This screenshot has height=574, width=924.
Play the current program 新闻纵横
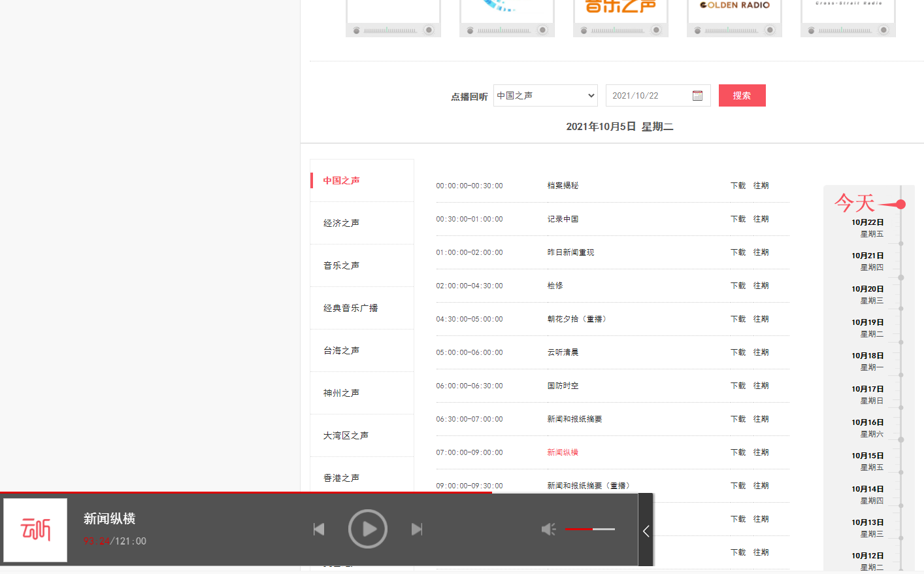point(367,529)
